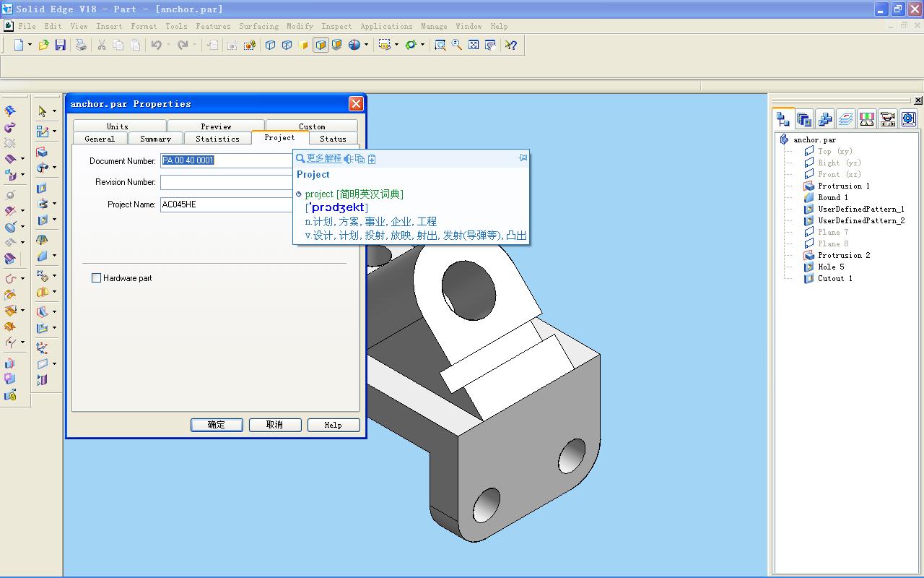Switch to the Summary tab
This screenshot has height=578, width=924.
(x=156, y=139)
